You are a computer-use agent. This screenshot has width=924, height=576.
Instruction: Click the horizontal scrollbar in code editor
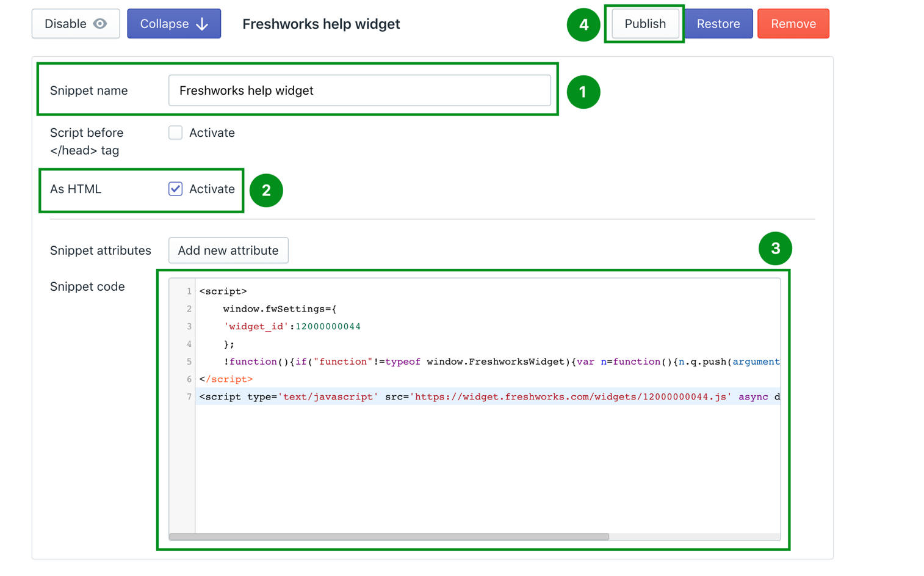pos(389,537)
